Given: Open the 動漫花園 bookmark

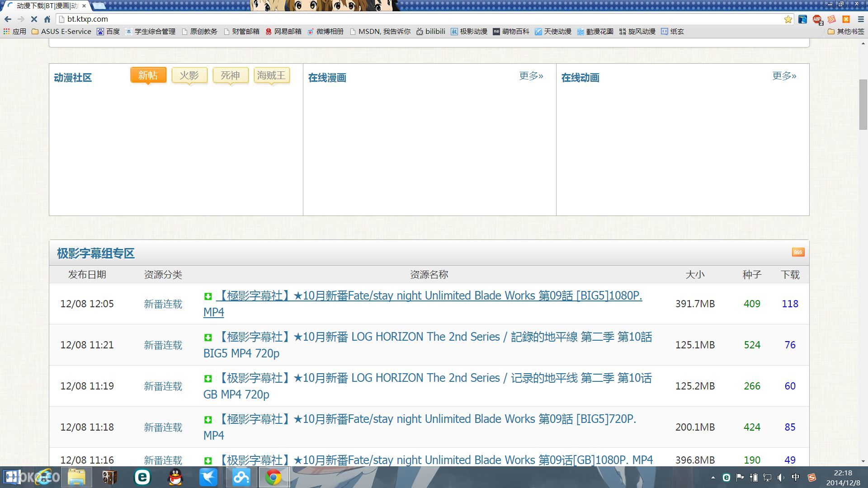Looking at the screenshot, I should (x=595, y=31).
